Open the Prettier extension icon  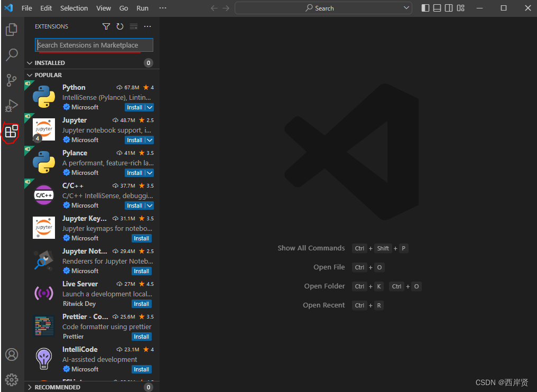point(44,326)
